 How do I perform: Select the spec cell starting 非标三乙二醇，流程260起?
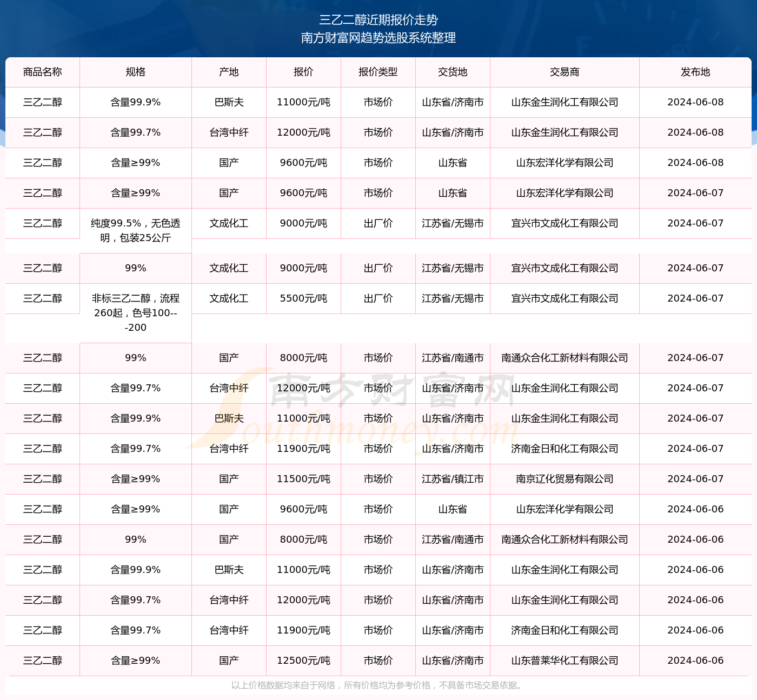[x=136, y=313]
